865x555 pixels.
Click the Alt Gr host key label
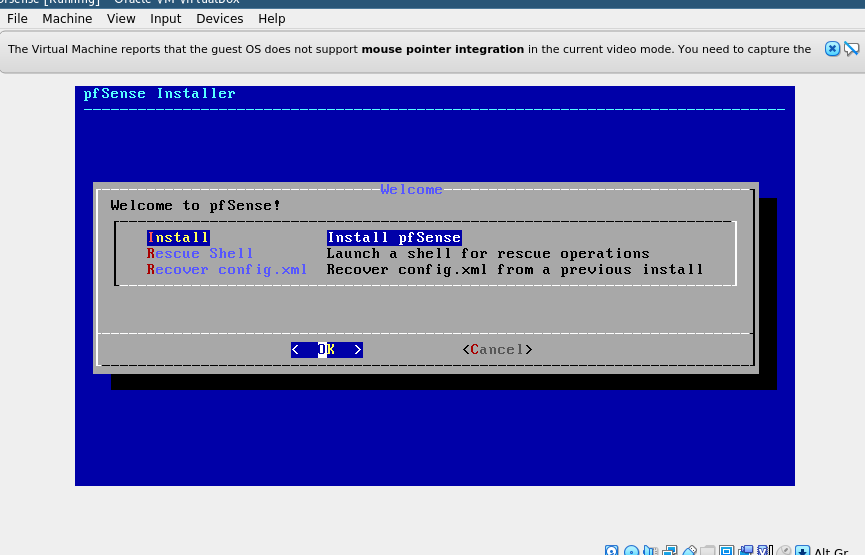[831, 551]
